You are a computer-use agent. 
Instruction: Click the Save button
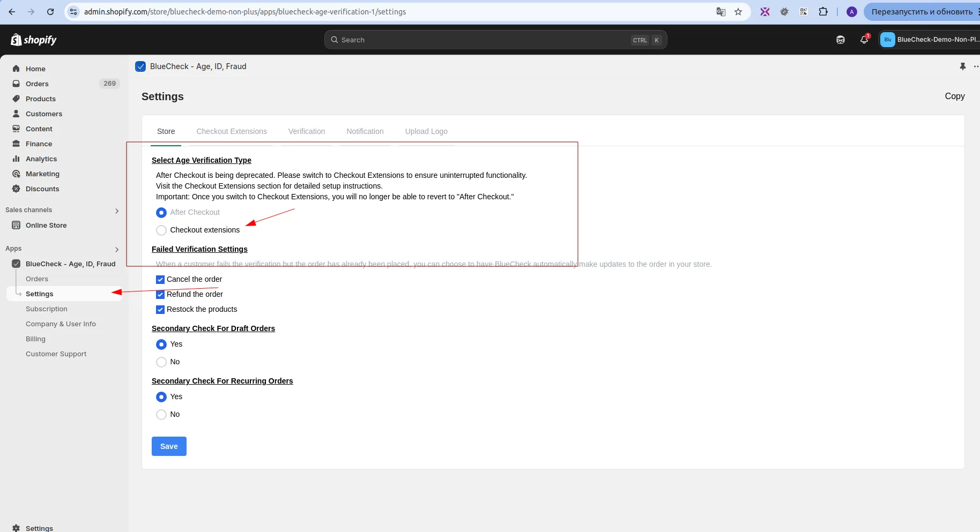(169, 446)
